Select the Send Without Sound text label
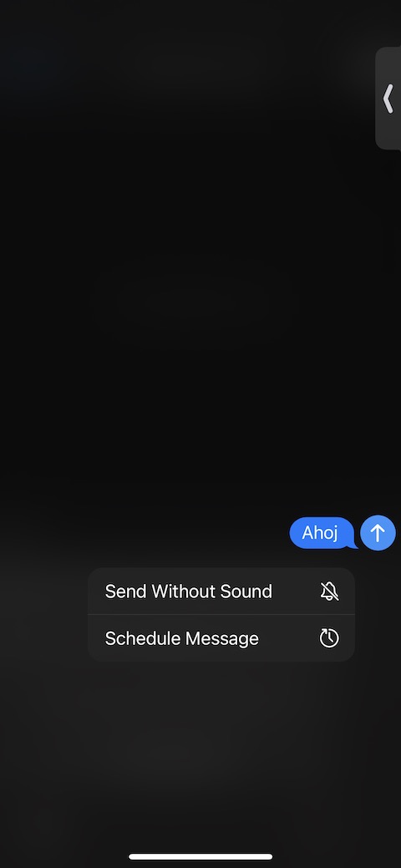This screenshot has width=401, height=868. (188, 591)
